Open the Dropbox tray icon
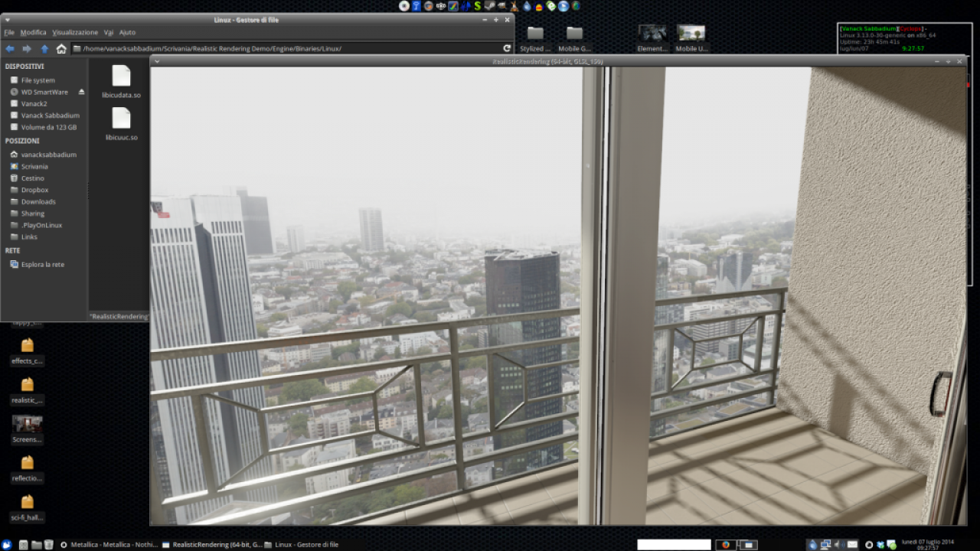The height and width of the screenshot is (551, 980). coord(880,545)
